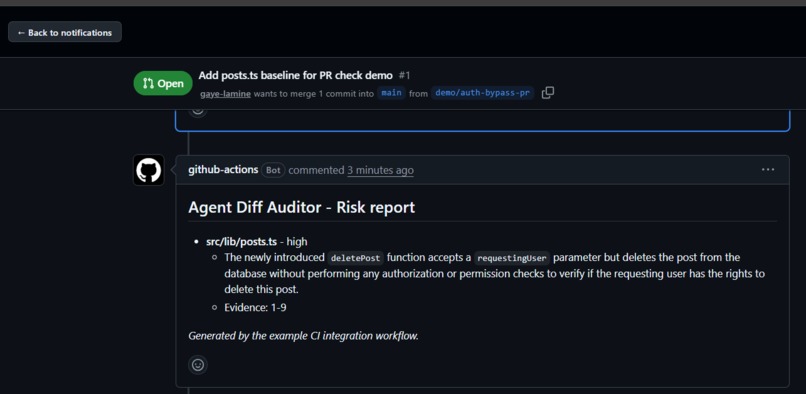This screenshot has height=394, width=806.
Task: Click the deletePost code snippet
Action: (356, 258)
